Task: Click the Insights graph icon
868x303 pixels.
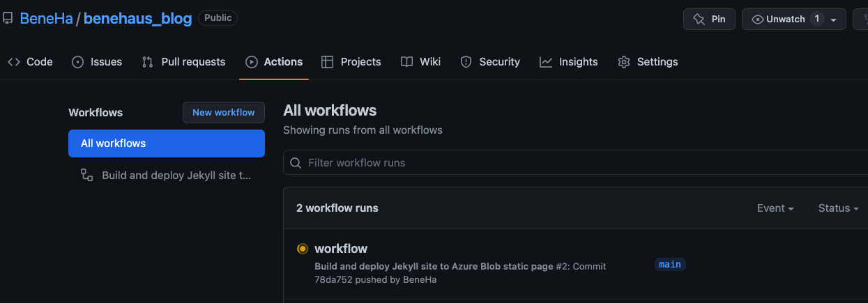Action: point(546,61)
